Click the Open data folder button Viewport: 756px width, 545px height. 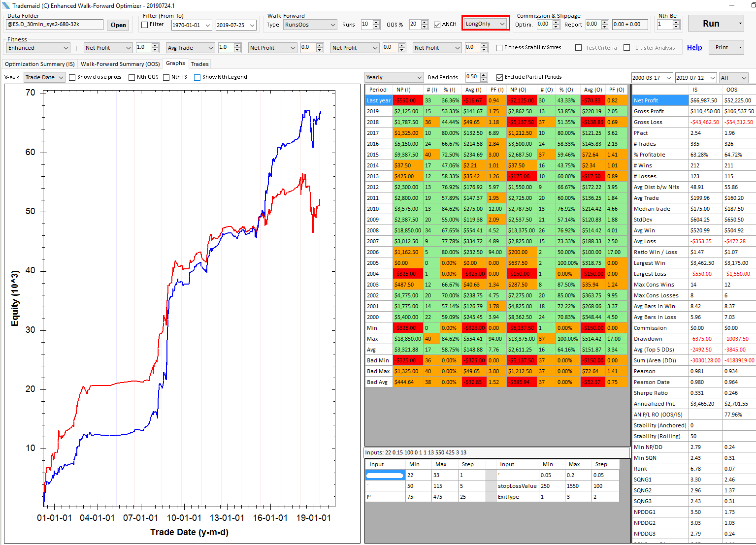tap(118, 25)
